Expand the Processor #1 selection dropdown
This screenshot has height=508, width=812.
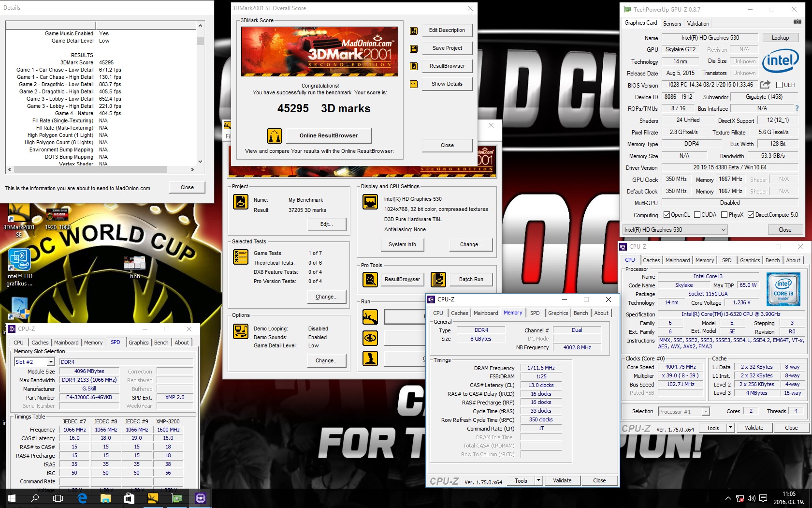point(706,412)
